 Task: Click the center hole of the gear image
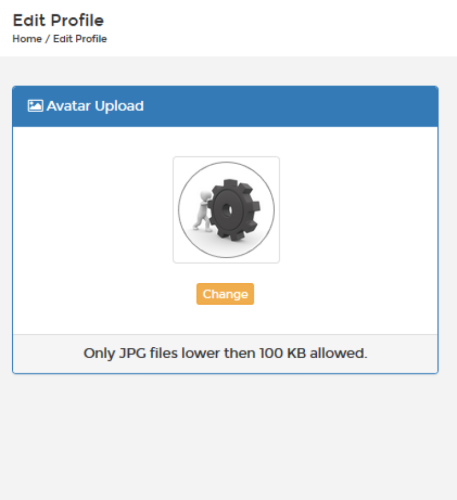click(x=228, y=210)
